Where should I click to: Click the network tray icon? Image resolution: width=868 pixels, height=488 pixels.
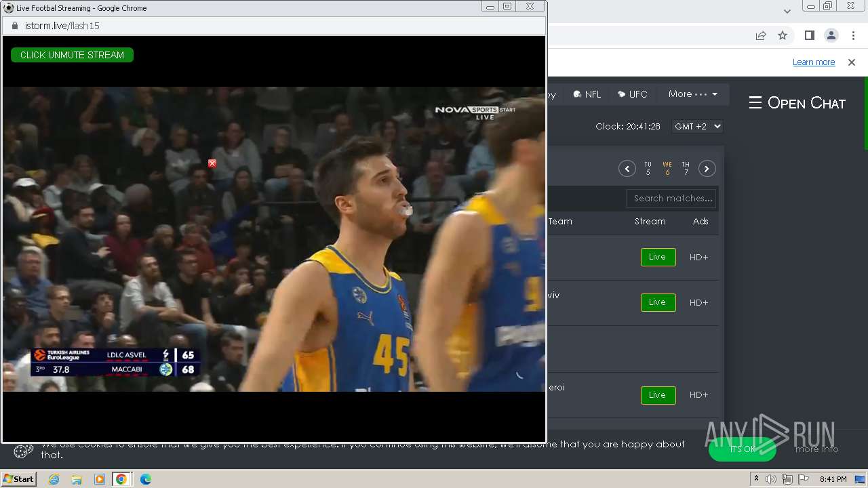coord(787,479)
